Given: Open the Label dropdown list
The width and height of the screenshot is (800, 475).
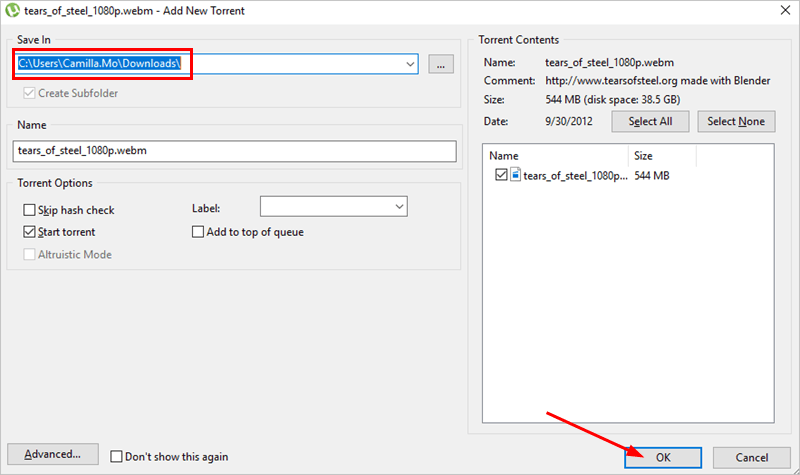Looking at the screenshot, I should pos(399,206).
